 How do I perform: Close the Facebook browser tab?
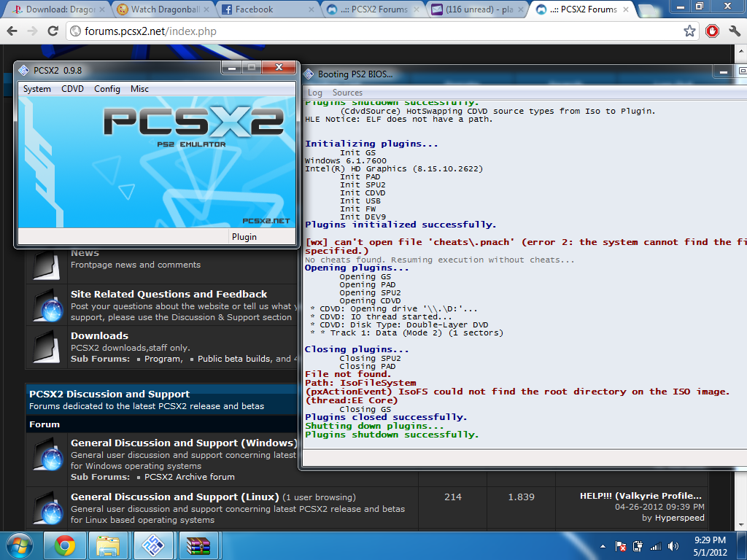311,9
